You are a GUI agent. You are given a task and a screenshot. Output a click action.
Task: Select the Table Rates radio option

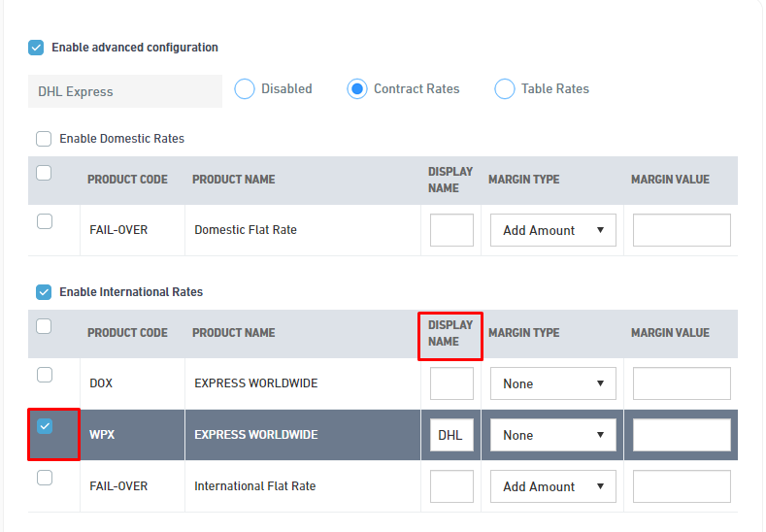505,89
